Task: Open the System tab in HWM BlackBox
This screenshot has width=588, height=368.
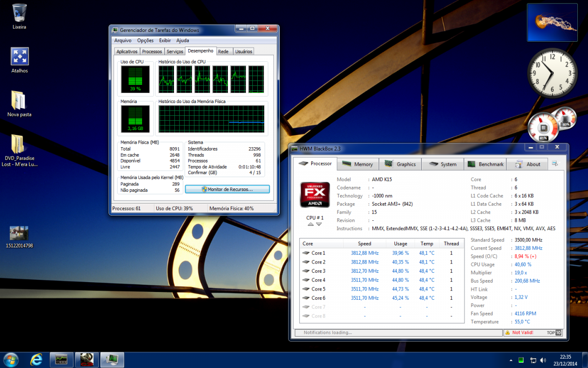Action: pyautogui.click(x=443, y=164)
